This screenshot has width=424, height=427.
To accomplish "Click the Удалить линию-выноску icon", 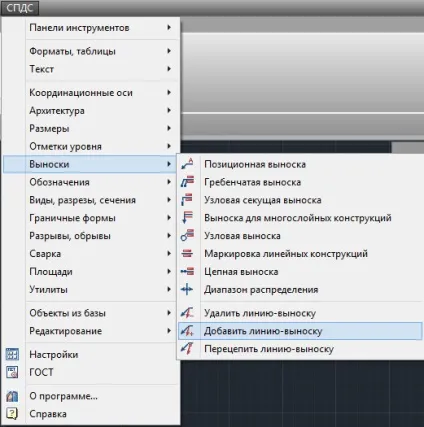I will 187,313.
